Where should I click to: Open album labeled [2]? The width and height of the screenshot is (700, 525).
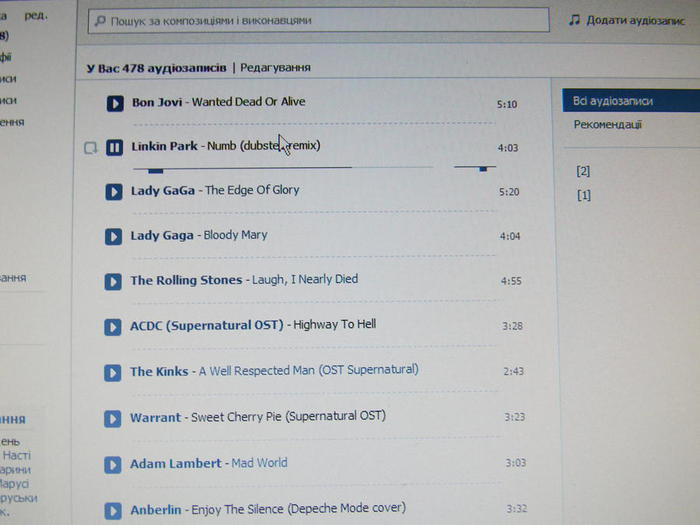point(583,171)
